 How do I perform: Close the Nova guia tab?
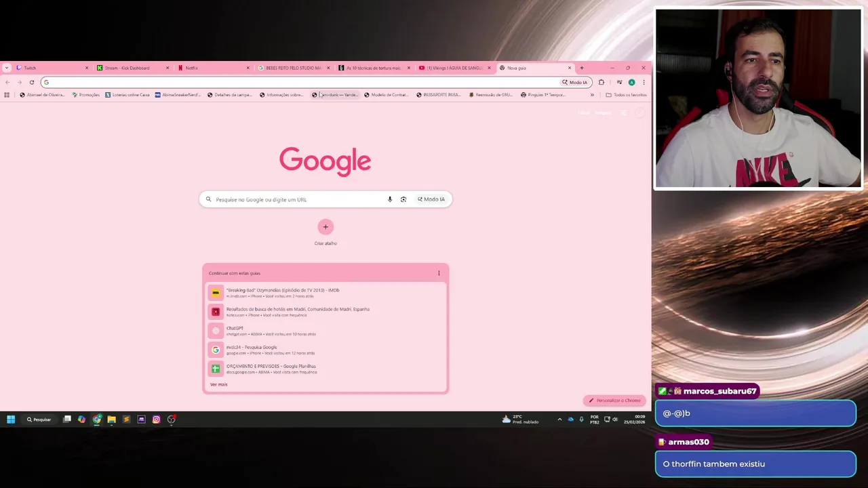pos(570,68)
